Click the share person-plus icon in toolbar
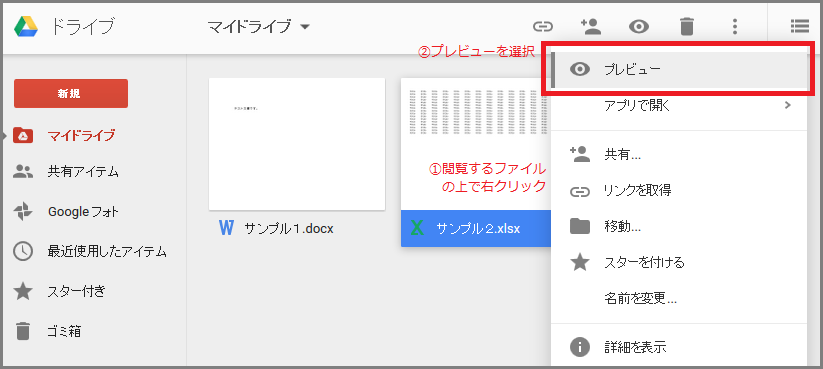This screenshot has height=369, width=823. coord(591,26)
